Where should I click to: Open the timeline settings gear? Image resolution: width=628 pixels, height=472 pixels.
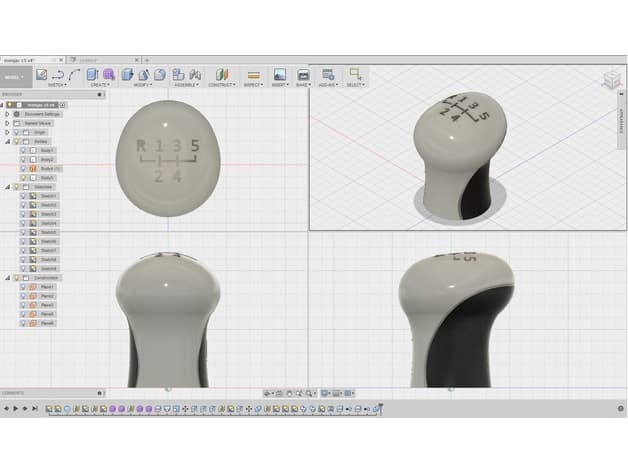pos(621,408)
